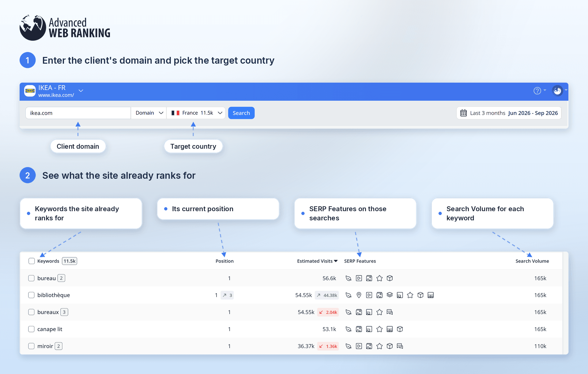The height and width of the screenshot is (374, 588).
Task: Click the cube icon in bureau row
Action: click(x=390, y=278)
